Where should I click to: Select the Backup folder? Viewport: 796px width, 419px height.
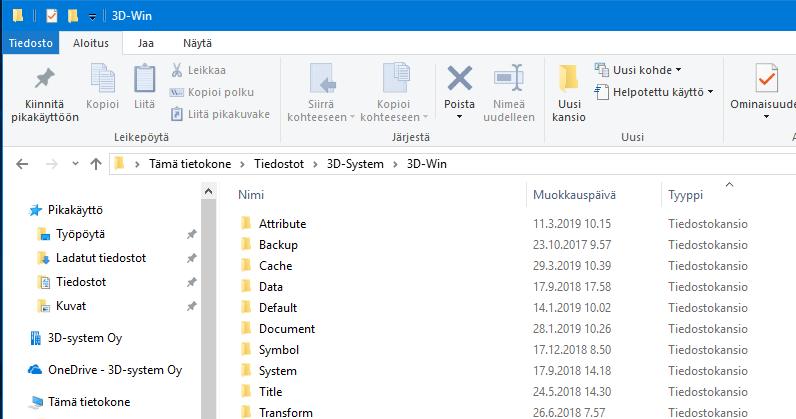click(278, 245)
